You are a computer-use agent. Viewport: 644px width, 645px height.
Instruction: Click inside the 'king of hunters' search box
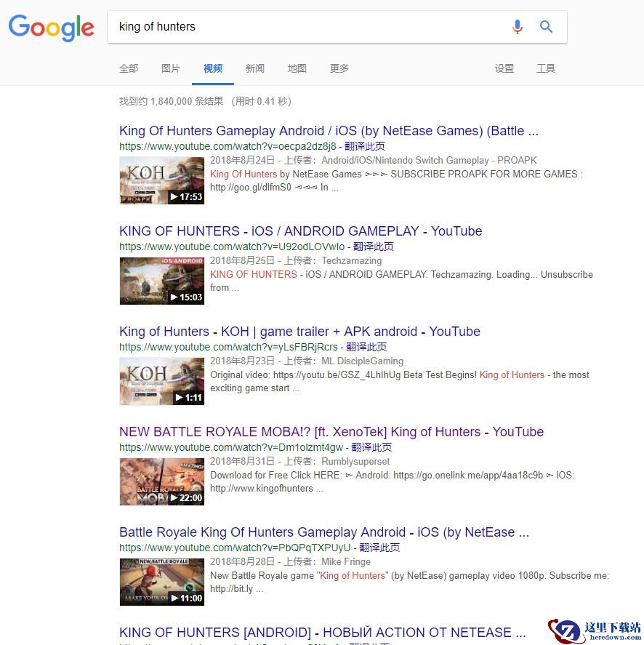[305, 27]
